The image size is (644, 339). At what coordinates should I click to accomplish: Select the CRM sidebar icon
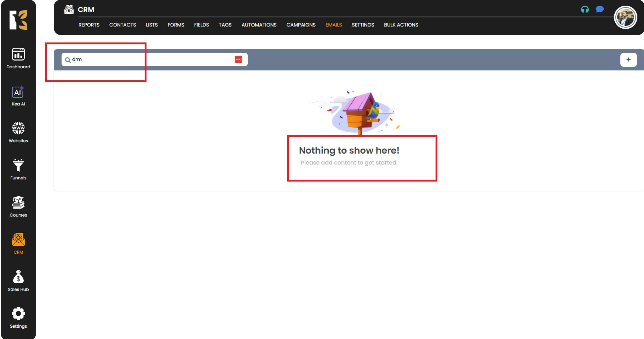[18, 244]
